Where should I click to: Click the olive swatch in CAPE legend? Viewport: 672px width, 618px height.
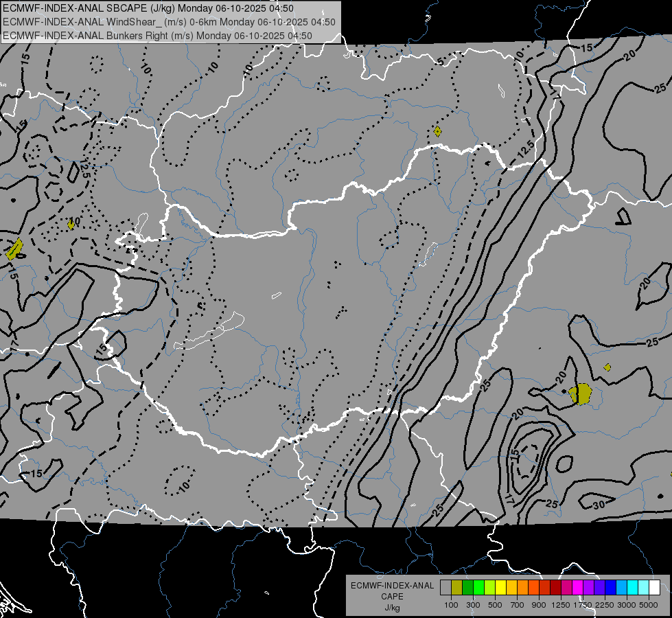[x=457, y=588]
